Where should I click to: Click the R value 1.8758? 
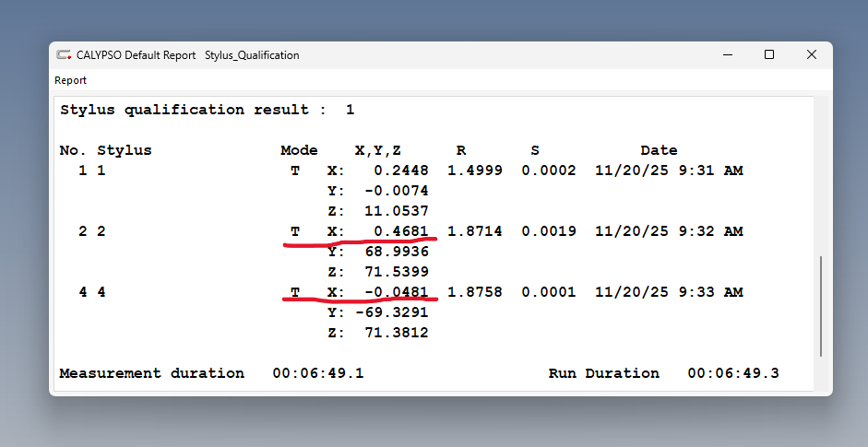[x=475, y=292]
